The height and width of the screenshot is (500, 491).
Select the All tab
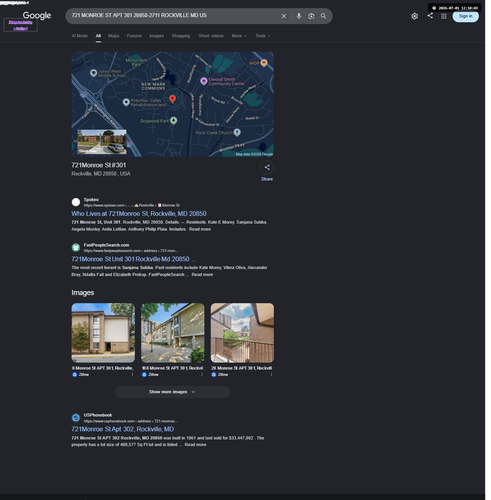(99, 36)
